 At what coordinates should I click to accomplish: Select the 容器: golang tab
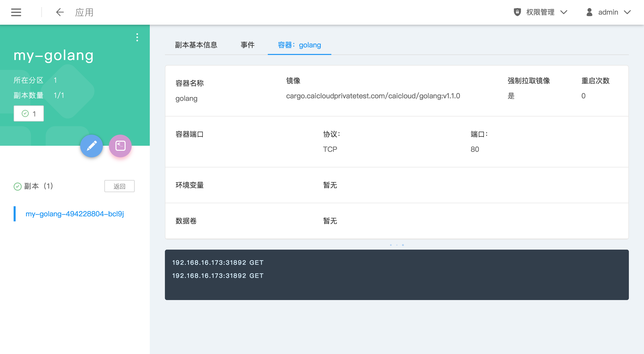coord(299,45)
